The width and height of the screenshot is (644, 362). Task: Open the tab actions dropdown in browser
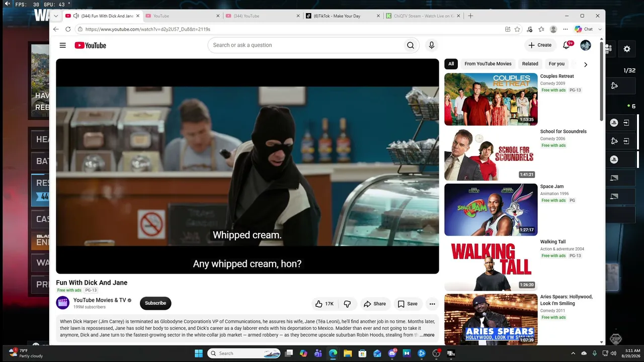[57, 16]
